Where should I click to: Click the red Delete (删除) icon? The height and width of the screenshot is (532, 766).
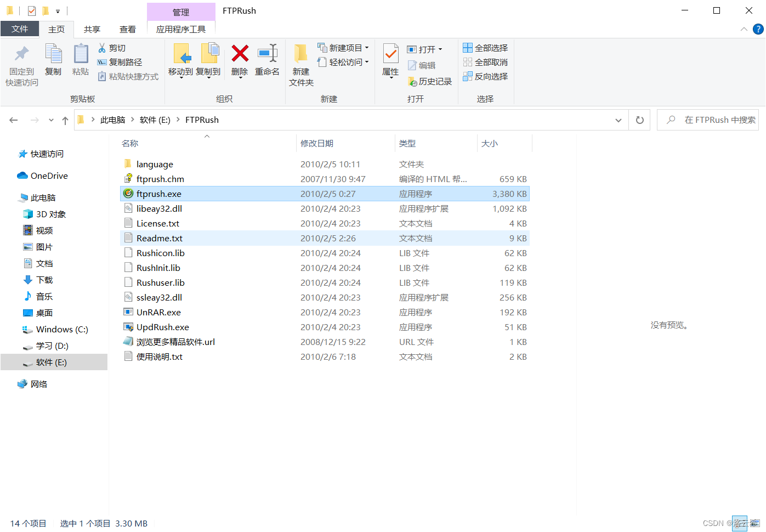click(240, 54)
